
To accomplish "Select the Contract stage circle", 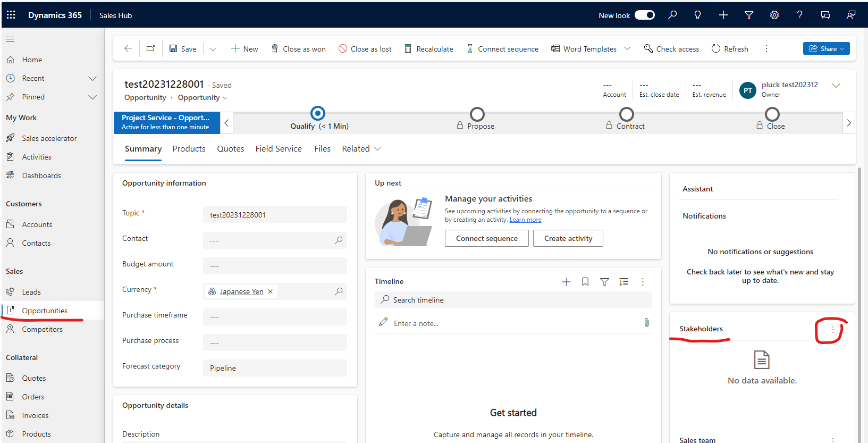I will 627,114.
